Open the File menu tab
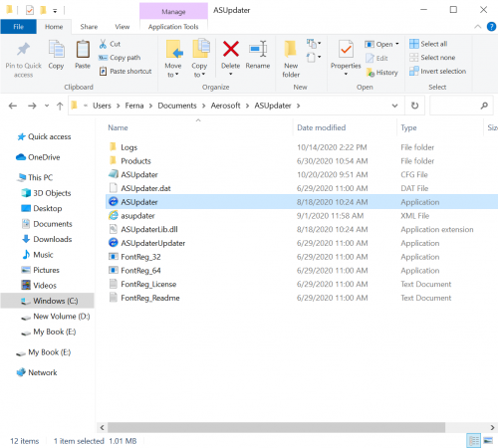498x448 pixels. coord(18,27)
